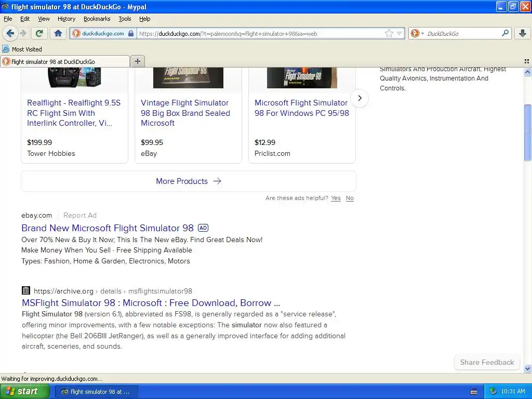Open the address bar history dropdown arrow

(x=400, y=33)
